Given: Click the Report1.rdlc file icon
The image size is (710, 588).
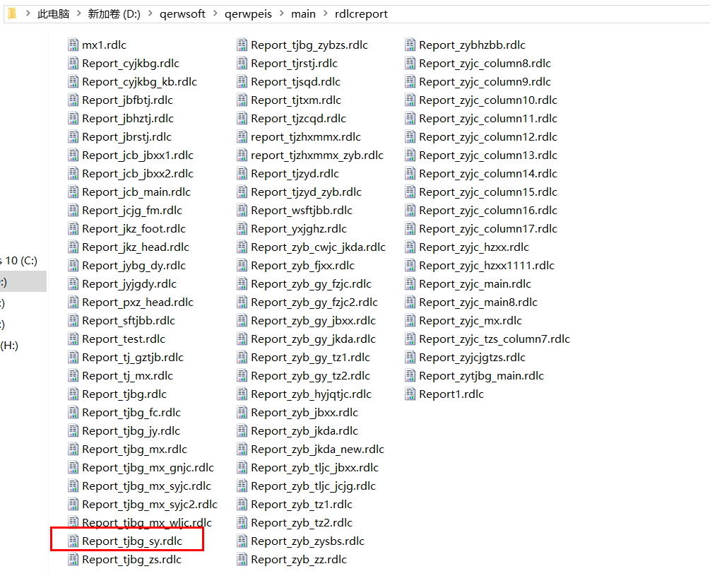Looking at the screenshot, I should (x=410, y=394).
